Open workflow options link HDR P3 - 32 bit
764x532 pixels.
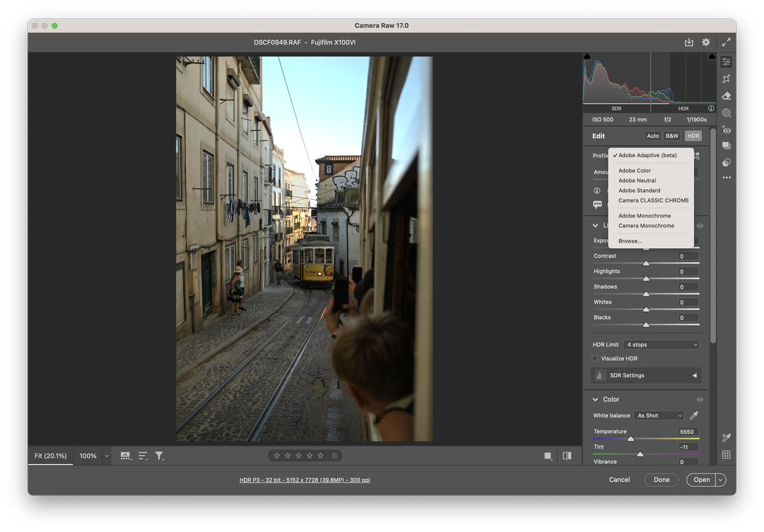point(305,480)
